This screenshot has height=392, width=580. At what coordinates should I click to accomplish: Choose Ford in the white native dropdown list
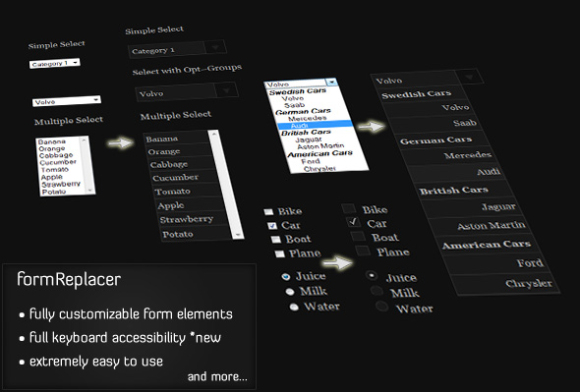(311, 161)
